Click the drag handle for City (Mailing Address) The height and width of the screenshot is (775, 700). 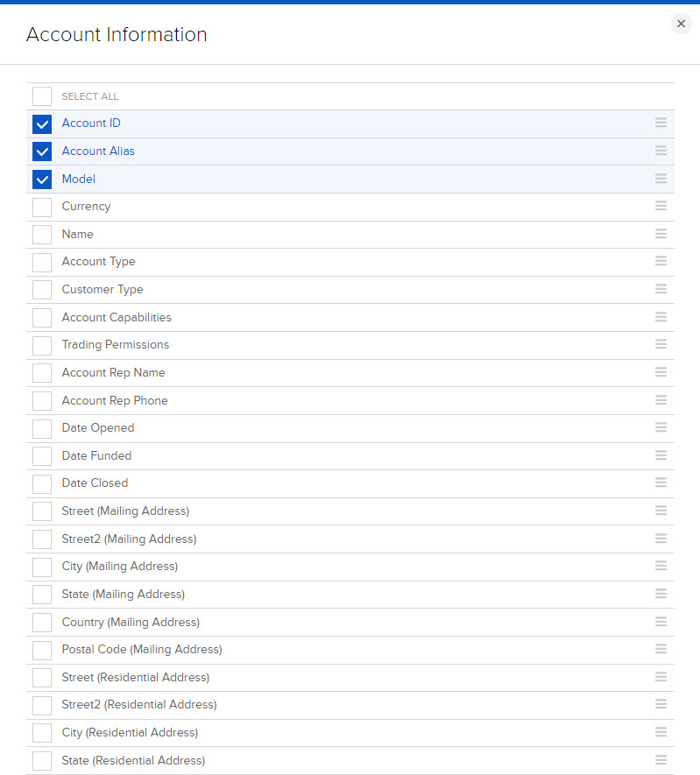(x=661, y=567)
